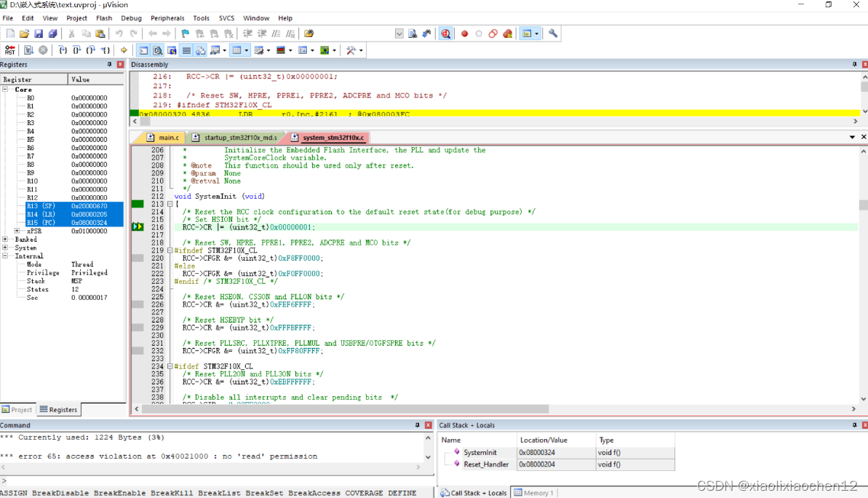Open the Debug menu
This screenshot has height=498, width=868.
(131, 18)
